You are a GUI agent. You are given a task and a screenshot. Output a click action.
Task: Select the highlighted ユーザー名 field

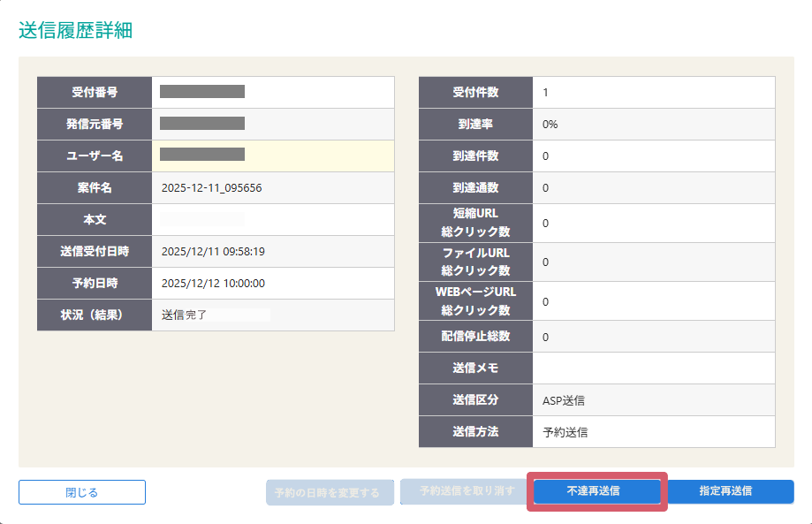(271, 156)
